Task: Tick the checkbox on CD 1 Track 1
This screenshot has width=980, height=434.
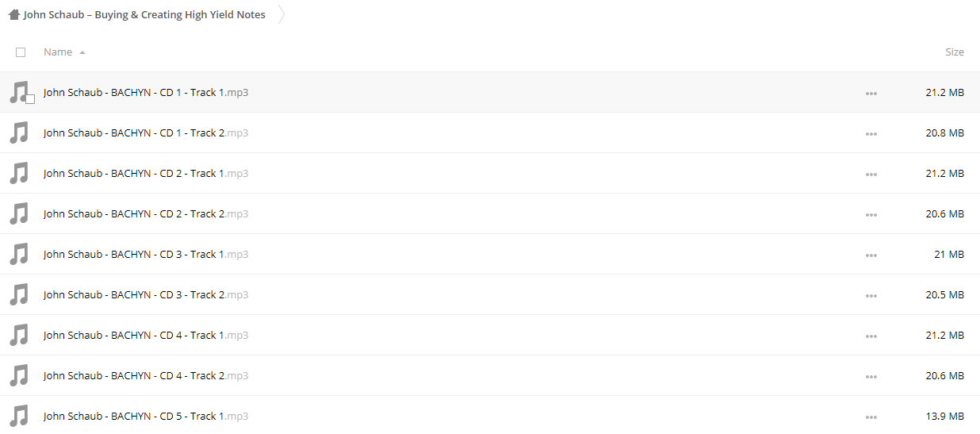Action: [30, 99]
